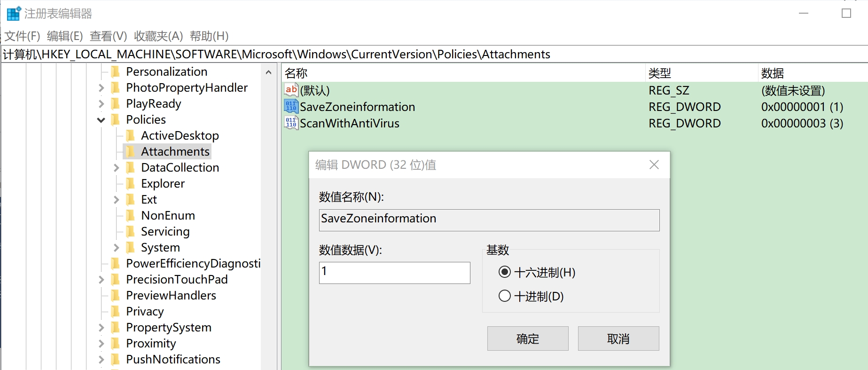Click the Attachments folder icon
The width and height of the screenshot is (868, 370).
(130, 152)
